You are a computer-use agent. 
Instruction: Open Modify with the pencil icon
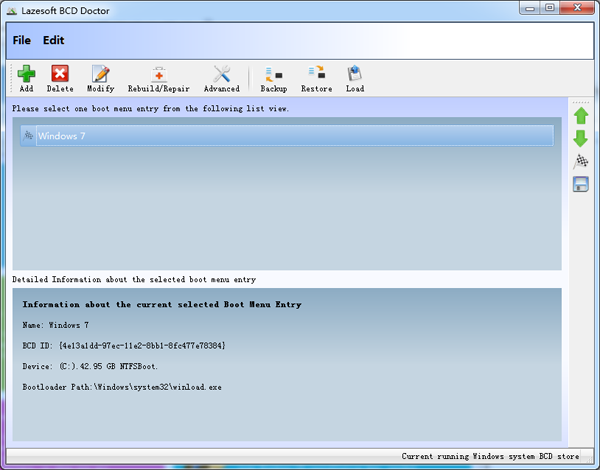pos(101,73)
